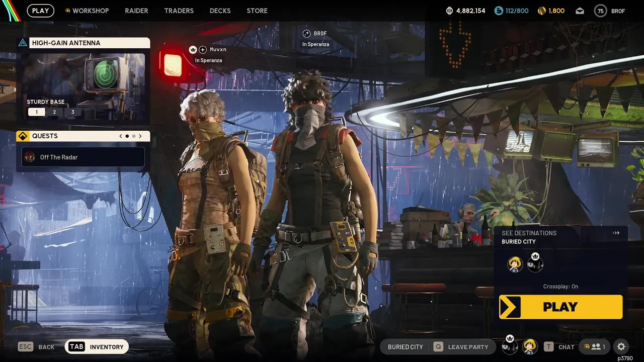Click the level 75 badge
Screen dimensions: 644x362
pos(600,11)
